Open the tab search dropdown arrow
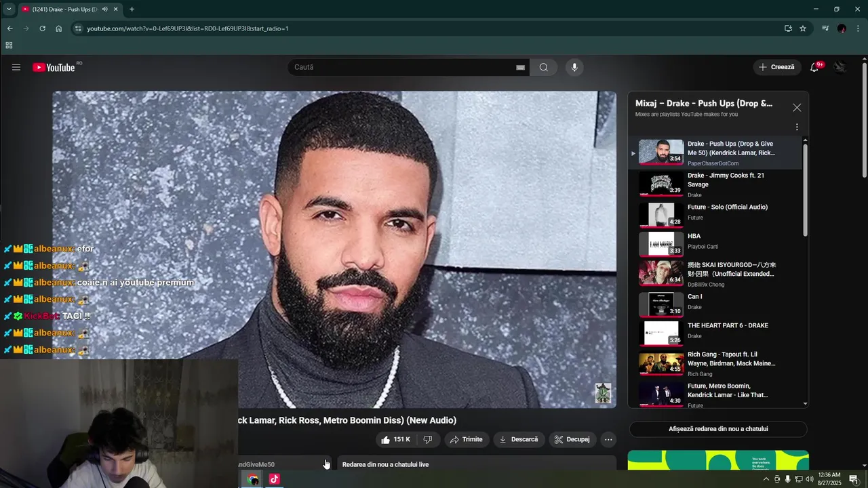 [x=8, y=9]
